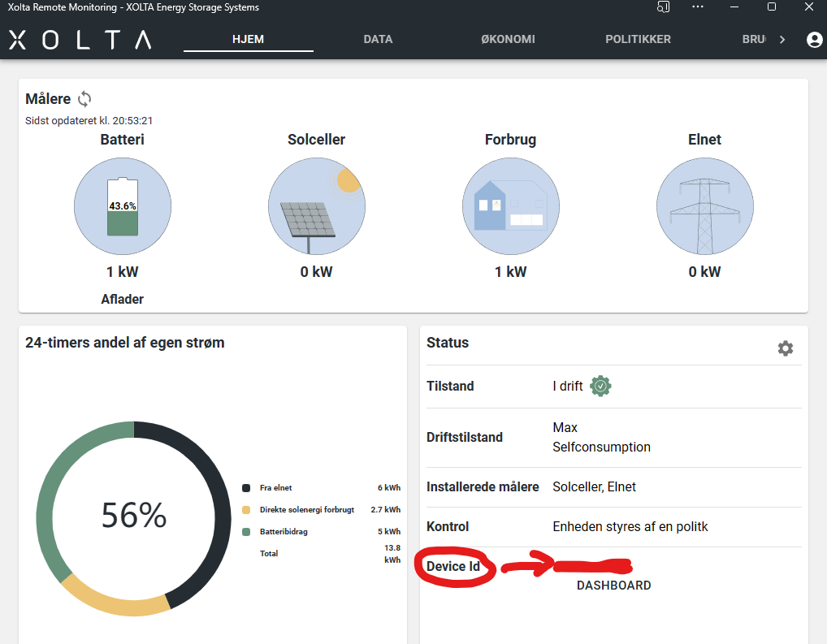Click the 'Kontrol' label
This screenshot has width=827, height=644.
(448, 526)
